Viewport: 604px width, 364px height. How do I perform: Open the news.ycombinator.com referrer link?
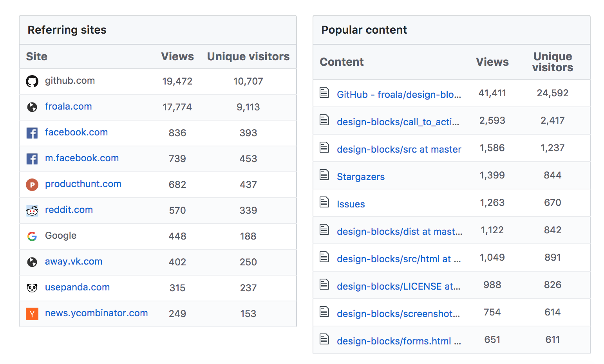pos(96,313)
